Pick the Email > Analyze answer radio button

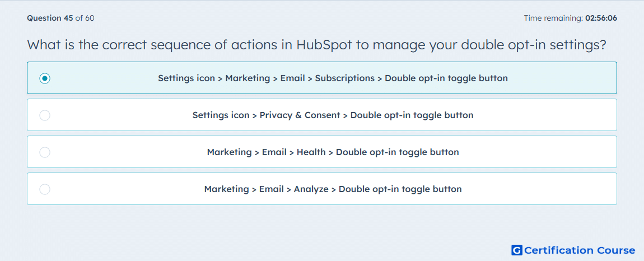pyautogui.click(x=45, y=189)
